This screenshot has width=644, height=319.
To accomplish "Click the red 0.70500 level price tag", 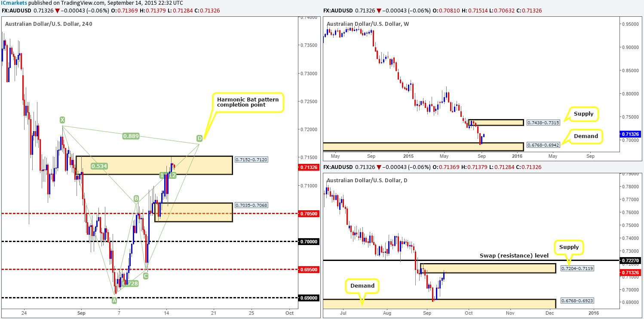I will click(308, 213).
